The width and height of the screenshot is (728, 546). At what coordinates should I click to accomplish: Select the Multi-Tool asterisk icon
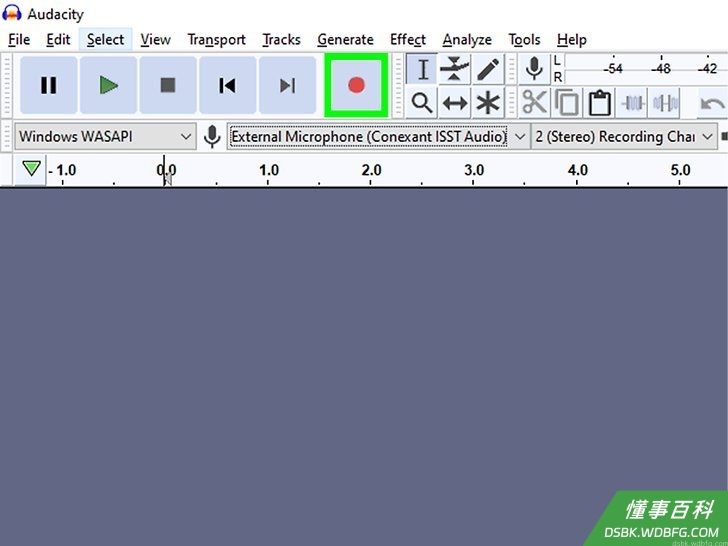[x=488, y=103]
